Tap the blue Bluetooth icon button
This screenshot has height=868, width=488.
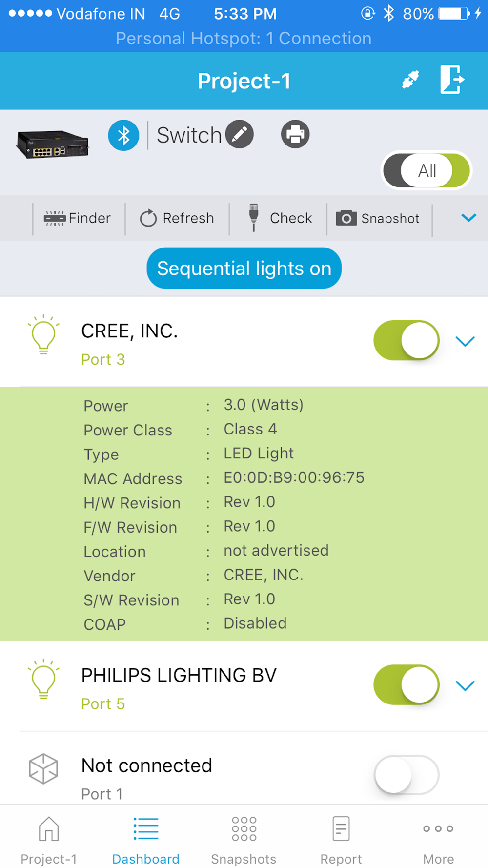click(123, 135)
